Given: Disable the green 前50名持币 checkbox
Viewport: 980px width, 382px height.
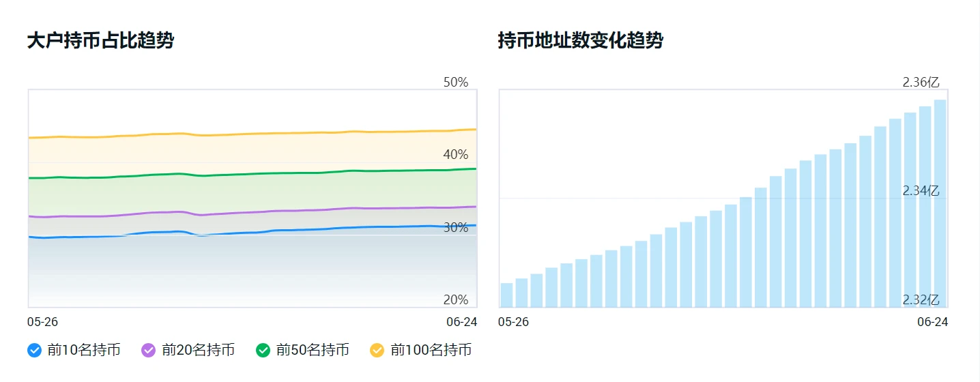Looking at the screenshot, I should click(x=263, y=351).
